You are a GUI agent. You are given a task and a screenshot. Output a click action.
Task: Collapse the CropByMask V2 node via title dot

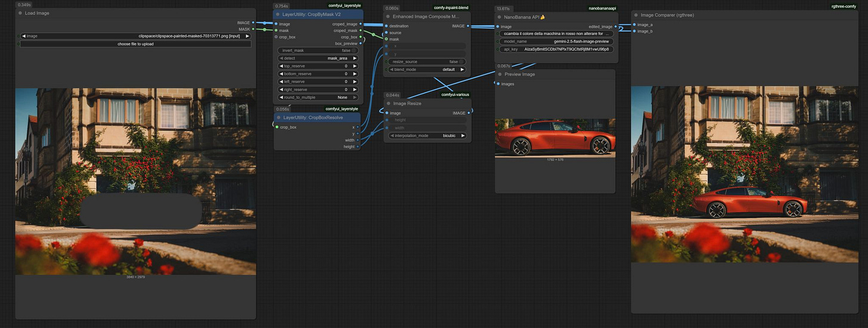pos(278,14)
